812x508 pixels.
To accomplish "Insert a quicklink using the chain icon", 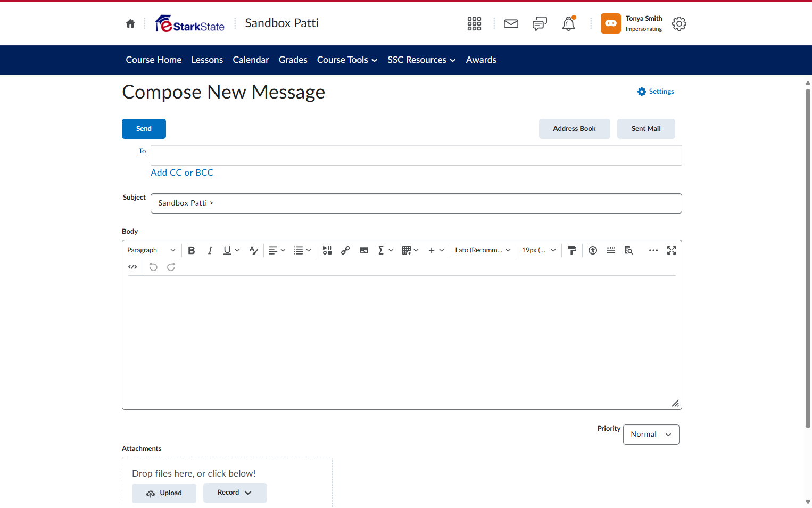I will click(345, 250).
